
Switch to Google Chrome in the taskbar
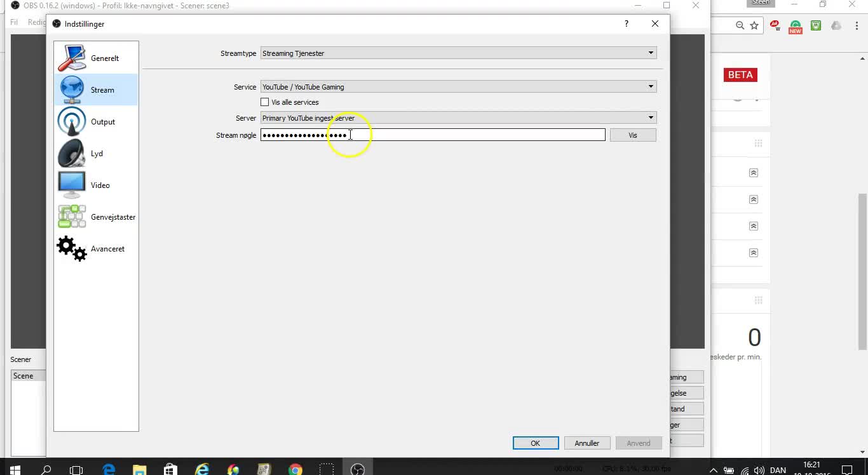295,470
